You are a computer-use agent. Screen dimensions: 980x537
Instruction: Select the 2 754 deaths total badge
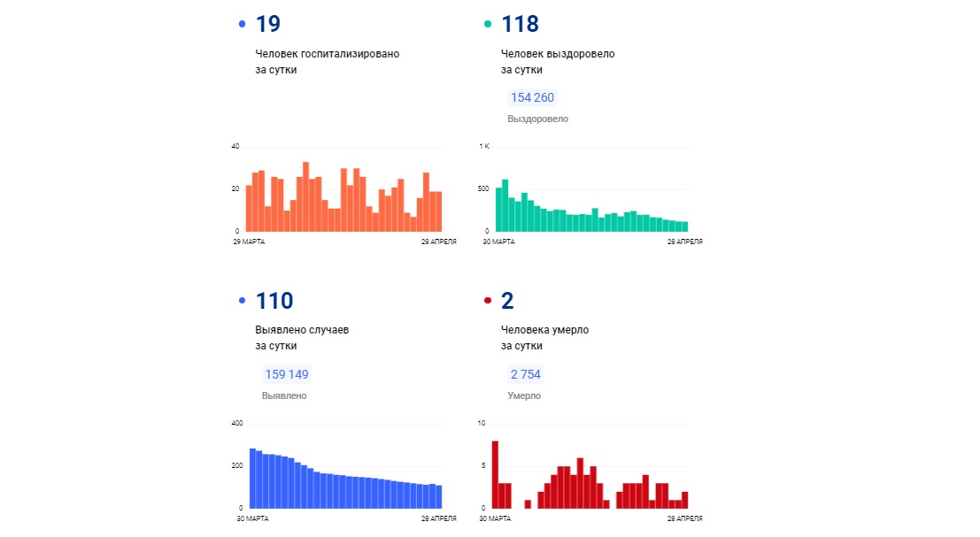click(525, 374)
